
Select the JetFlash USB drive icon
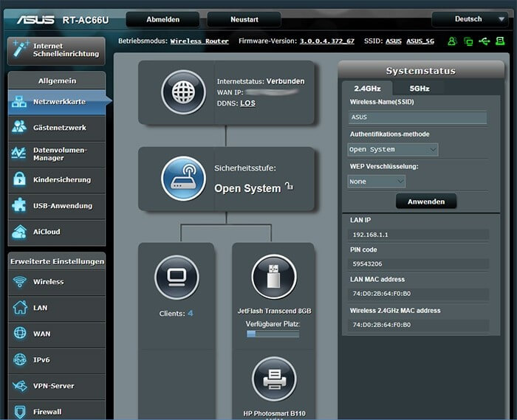[273, 278]
